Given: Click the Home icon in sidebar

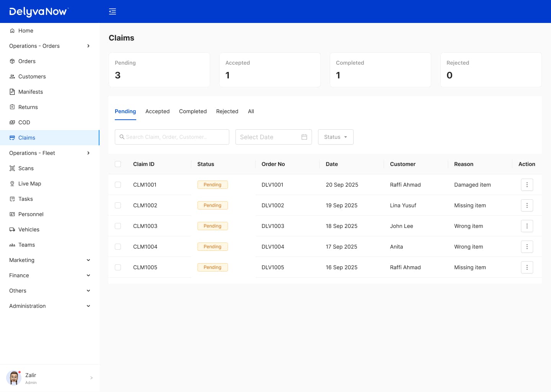Looking at the screenshot, I should 12,31.
